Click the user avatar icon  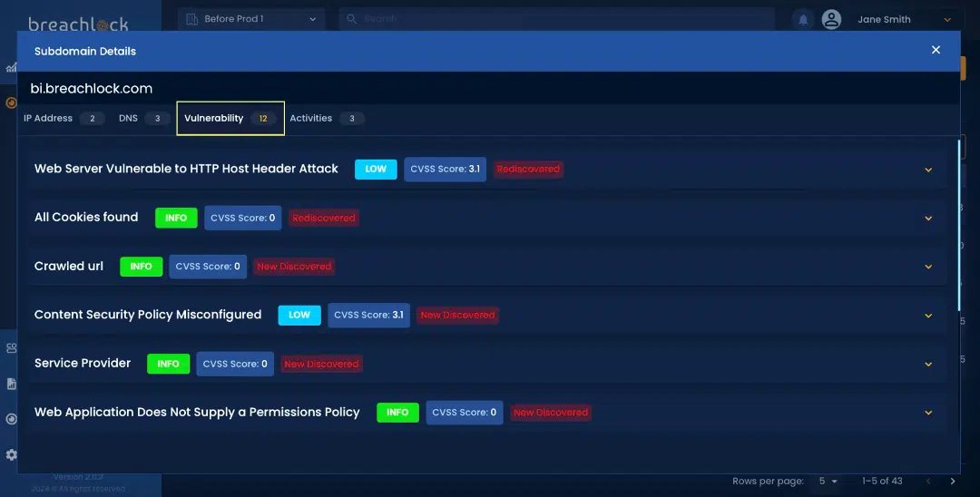[x=831, y=19]
